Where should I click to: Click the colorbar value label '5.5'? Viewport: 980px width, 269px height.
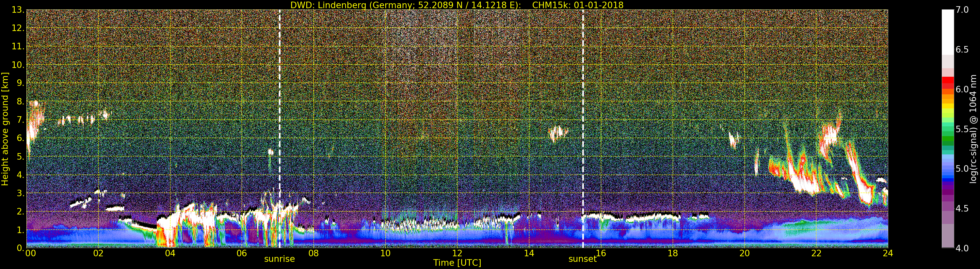[x=962, y=129]
